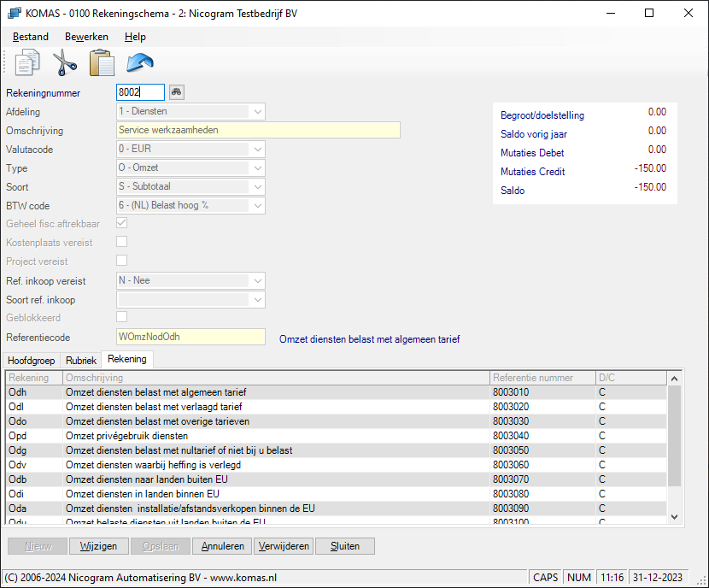This screenshot has width=709, height=588.
Task: Click 'Omzet diensten belast met algemeen tarief' blue text
Action: click(x=369, y=339)
